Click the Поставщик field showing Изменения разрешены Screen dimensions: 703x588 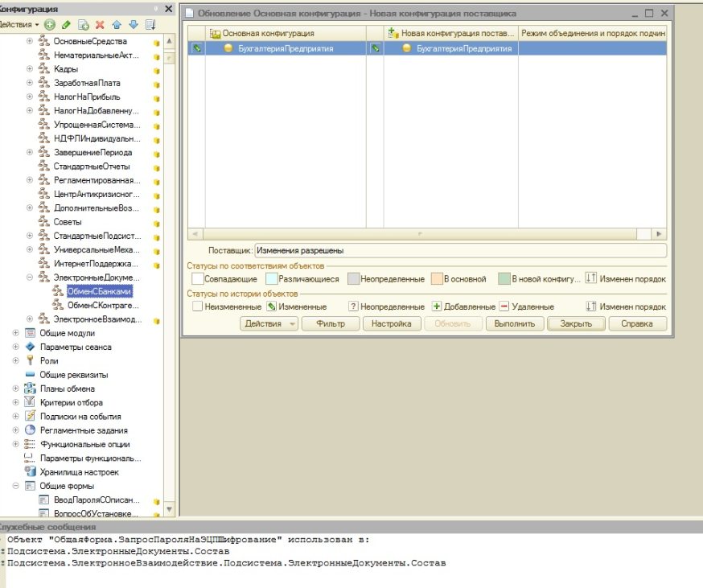[460, 251]
